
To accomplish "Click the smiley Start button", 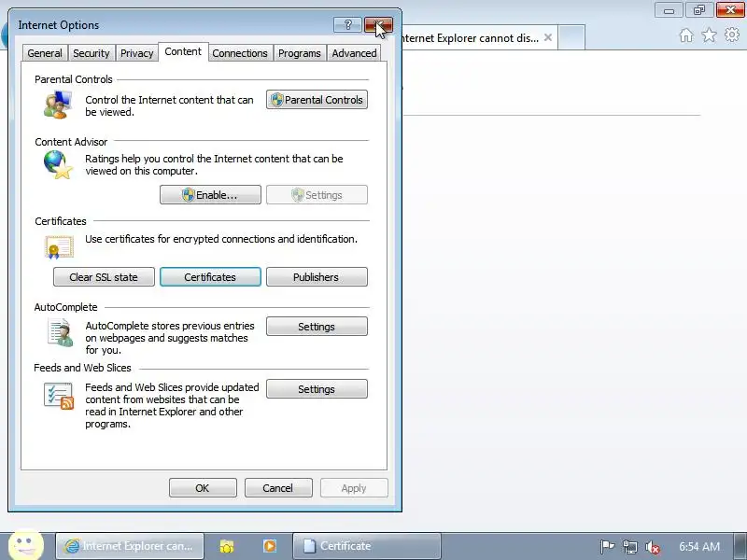I will 26,545.
